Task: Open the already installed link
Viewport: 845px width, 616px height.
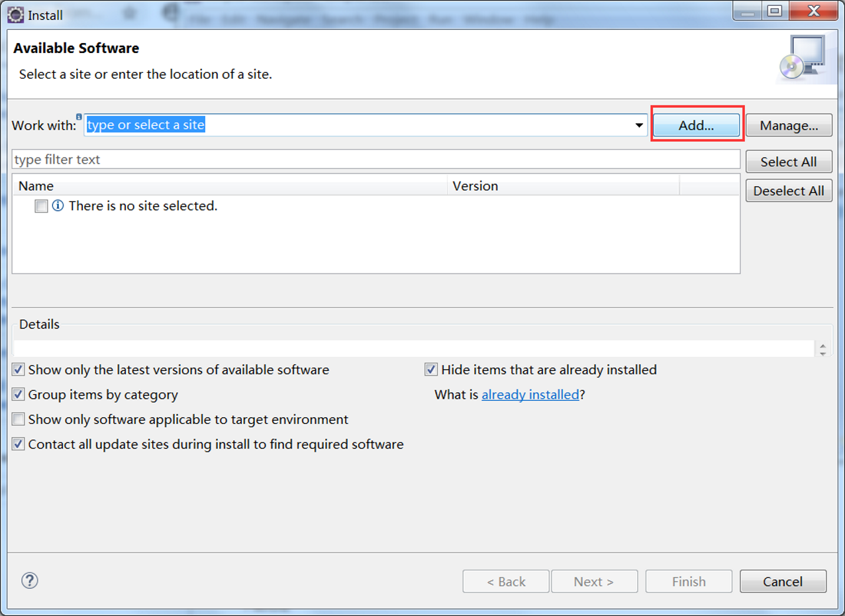Action: click(530, 395)
